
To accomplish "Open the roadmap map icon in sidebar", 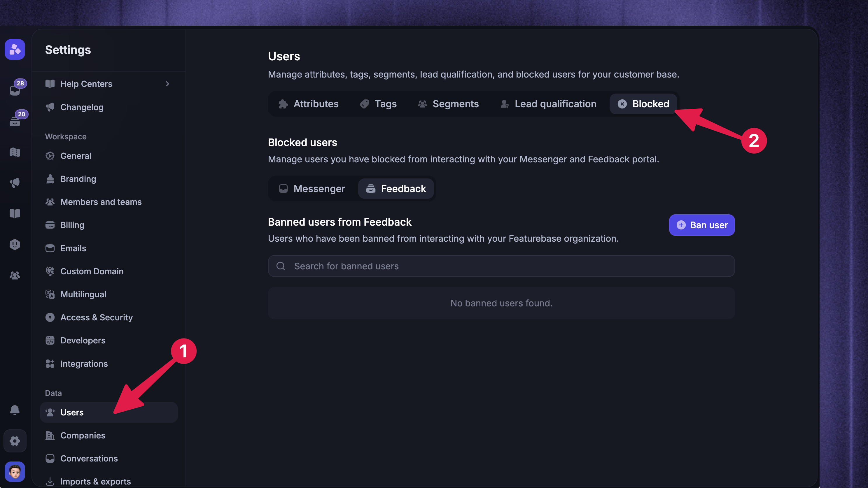I will (x=15, y=152).
